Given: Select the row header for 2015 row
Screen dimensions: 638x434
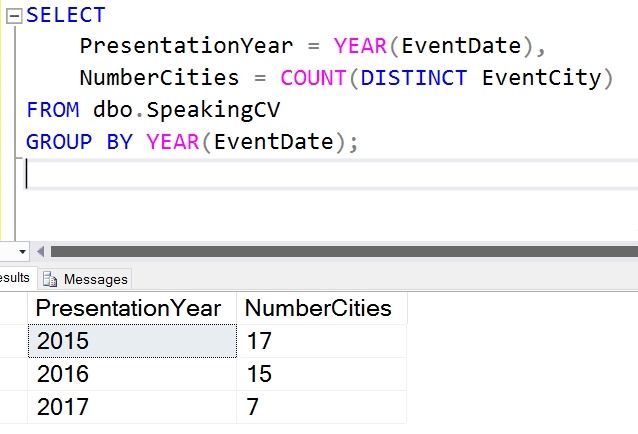Looking at the screenshot, I should (12, 341).
